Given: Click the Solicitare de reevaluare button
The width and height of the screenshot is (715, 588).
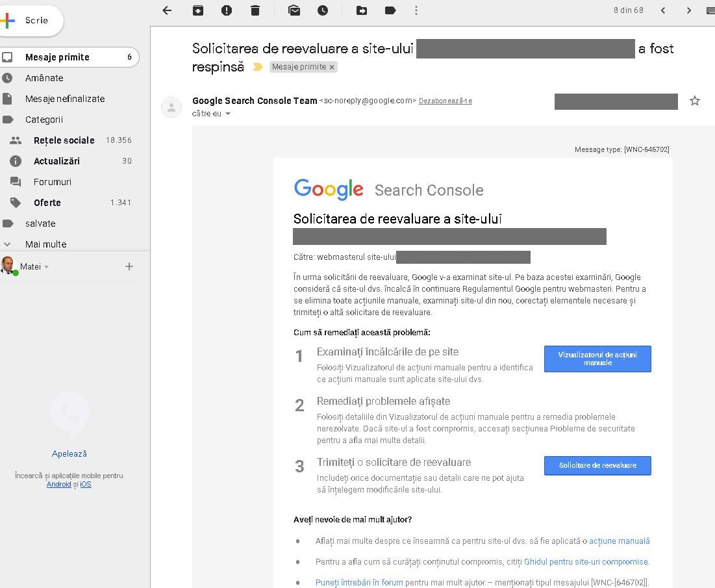Looking at the screenshot, I should pos(597,465).
